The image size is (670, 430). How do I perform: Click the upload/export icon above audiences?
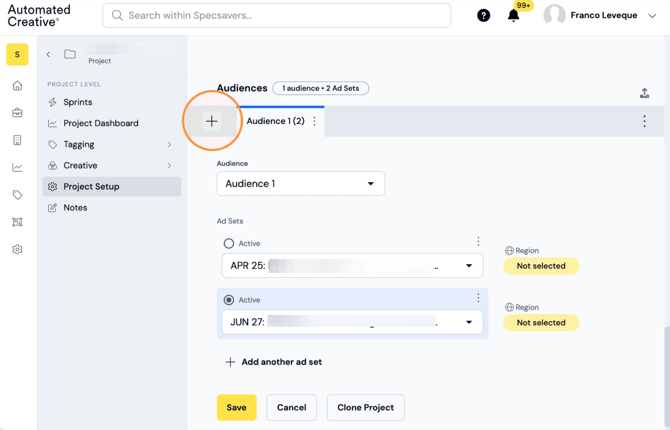coord(644,93)
